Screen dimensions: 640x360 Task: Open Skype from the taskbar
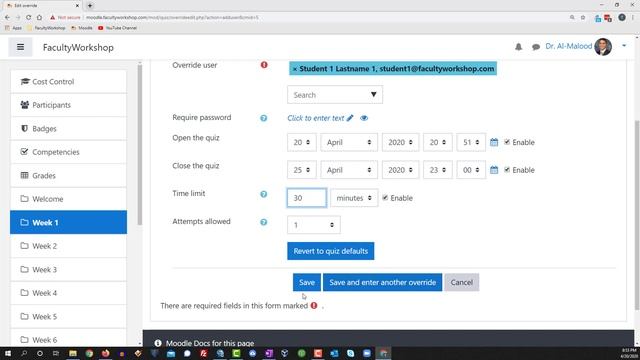tap(351, 353)
